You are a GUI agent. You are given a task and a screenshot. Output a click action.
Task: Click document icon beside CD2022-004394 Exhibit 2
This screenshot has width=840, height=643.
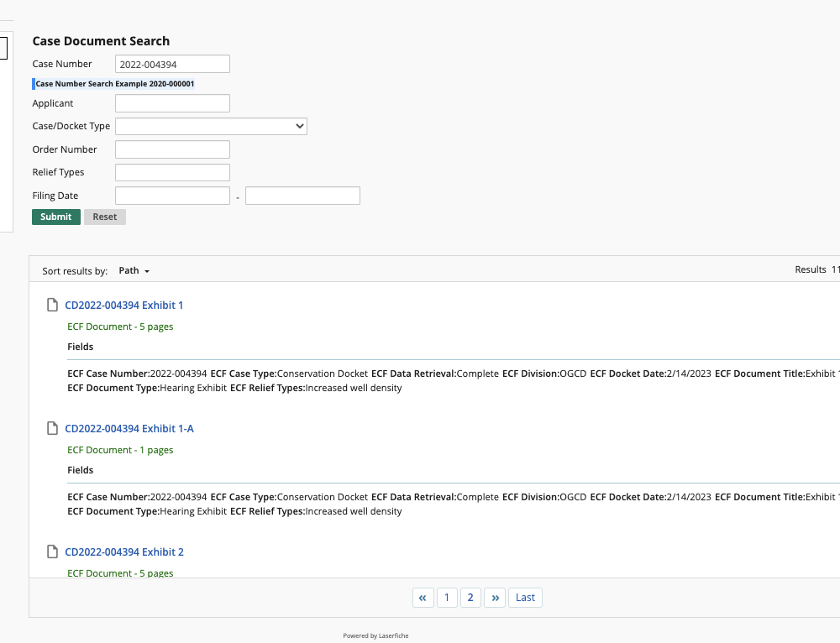pos(52,552)
